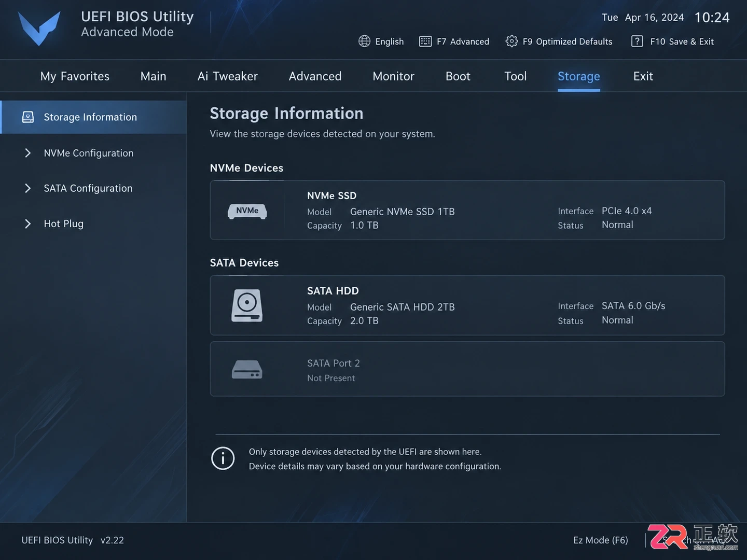The height and width of the screenshot is (560, 747).
Task: Click the F7 Advanced keyboard icon
Action: click(425, 41)
